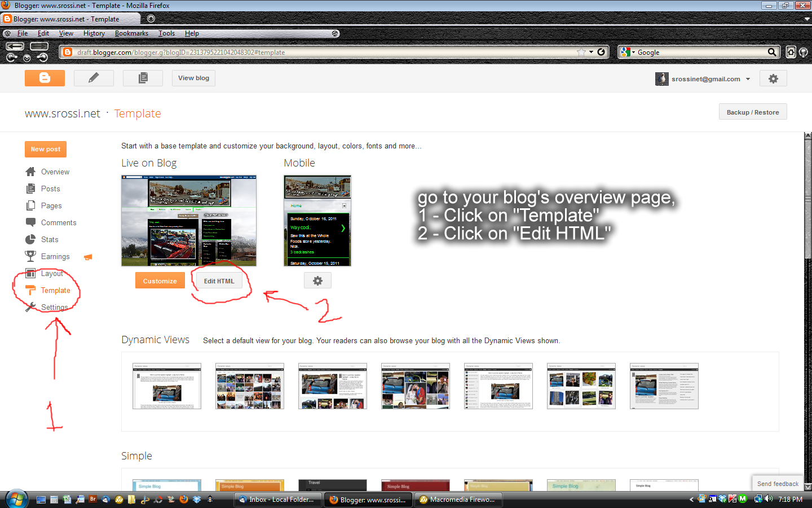Screen dimensions: 812x508
Task: Click the View blog button
Action: point(193,78)
